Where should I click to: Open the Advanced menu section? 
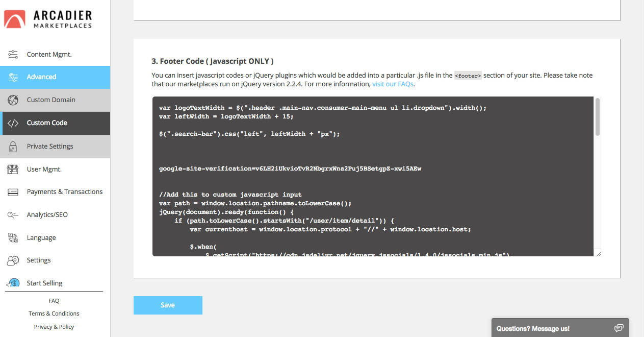click(x=41, y=77)
